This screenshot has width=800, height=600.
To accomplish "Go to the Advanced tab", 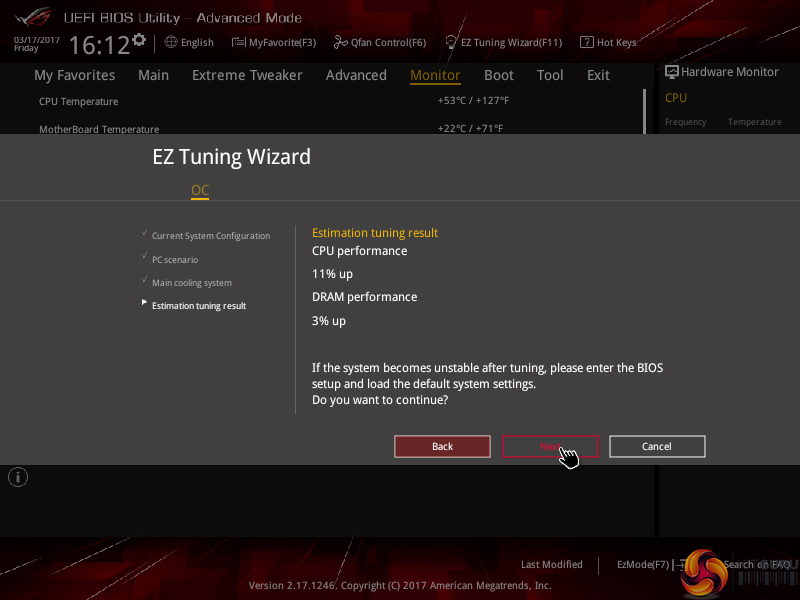I will point(356,76).
